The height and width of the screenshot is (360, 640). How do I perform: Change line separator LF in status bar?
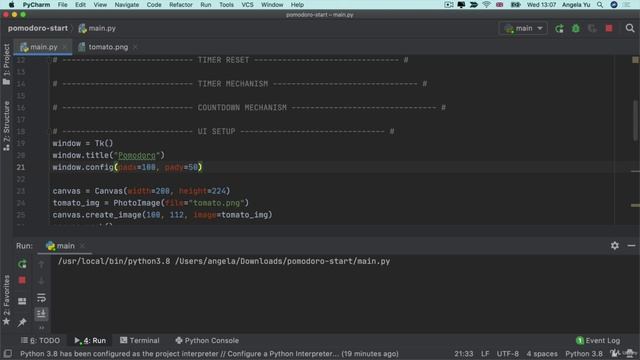(x=485, y=353)
